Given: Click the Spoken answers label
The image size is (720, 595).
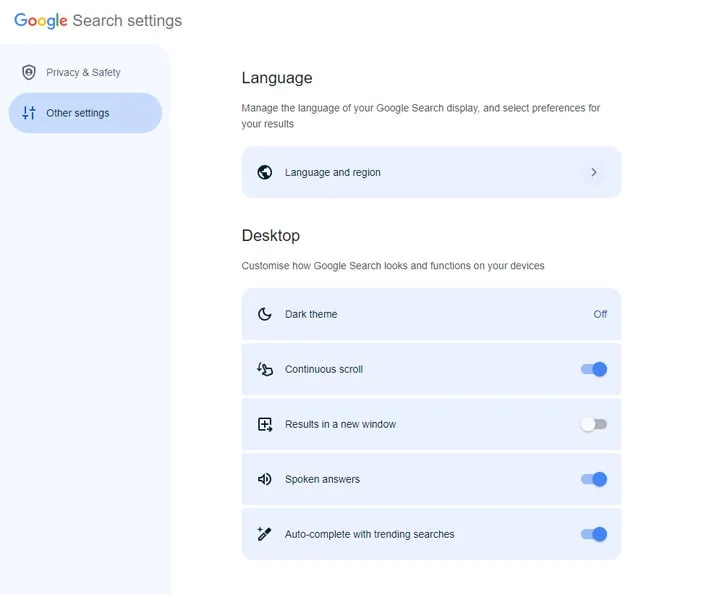Looking at the screenshot, I should click(x=322, y=479).
